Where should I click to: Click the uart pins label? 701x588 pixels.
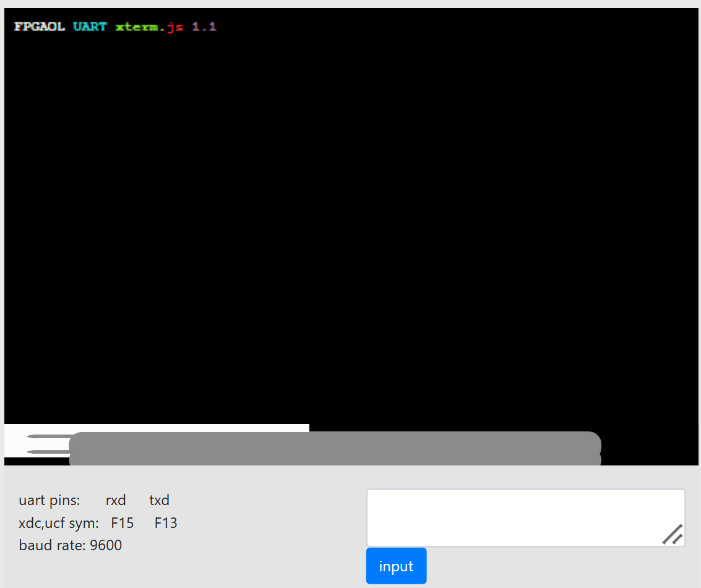coord(49,500)
